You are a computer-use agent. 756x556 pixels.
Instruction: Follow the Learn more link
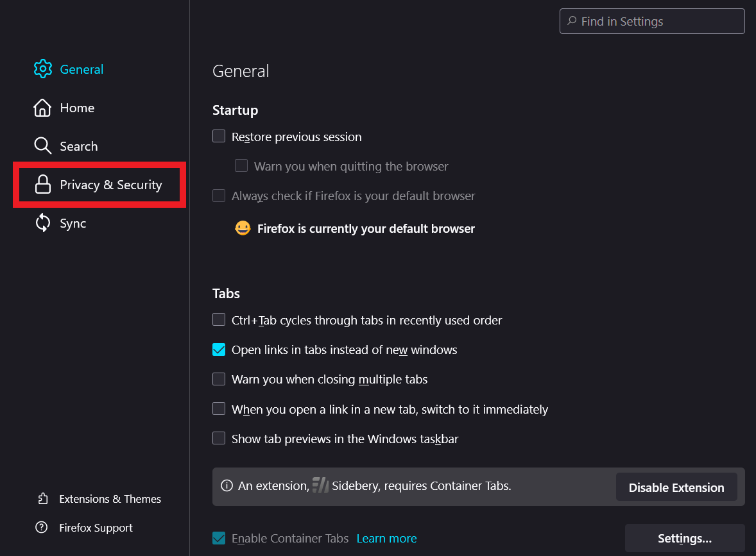coord(386,538)
